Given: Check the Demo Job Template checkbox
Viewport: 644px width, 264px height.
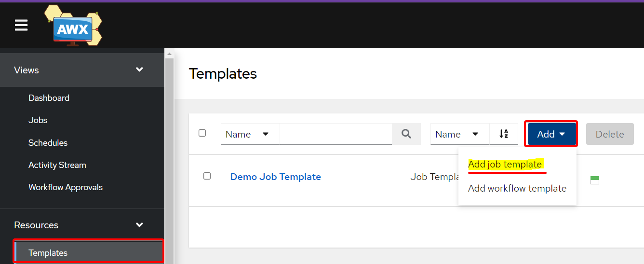Looking at the screenshot, I should click(x=207, y=176).
